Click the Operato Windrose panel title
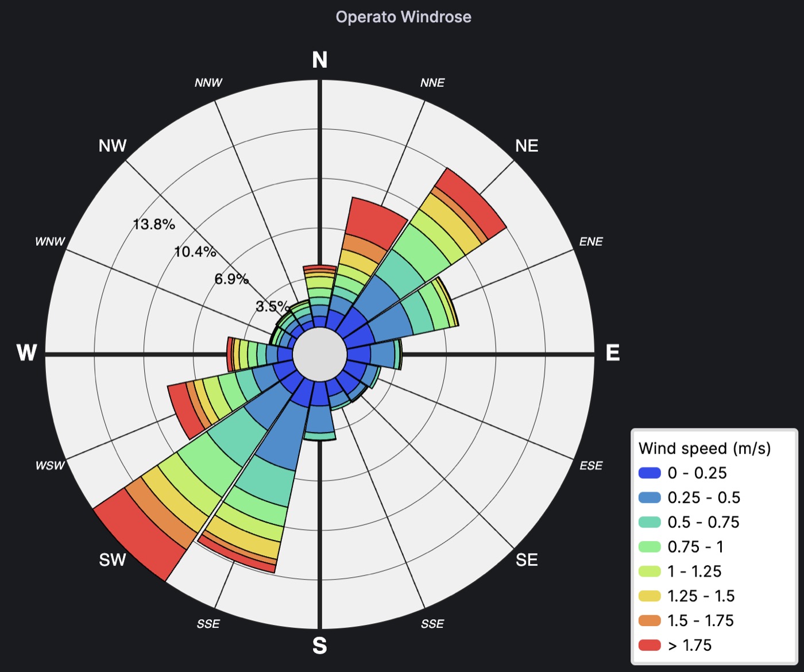The height and width of the screenshot is (672, 804). coord(404,17)
